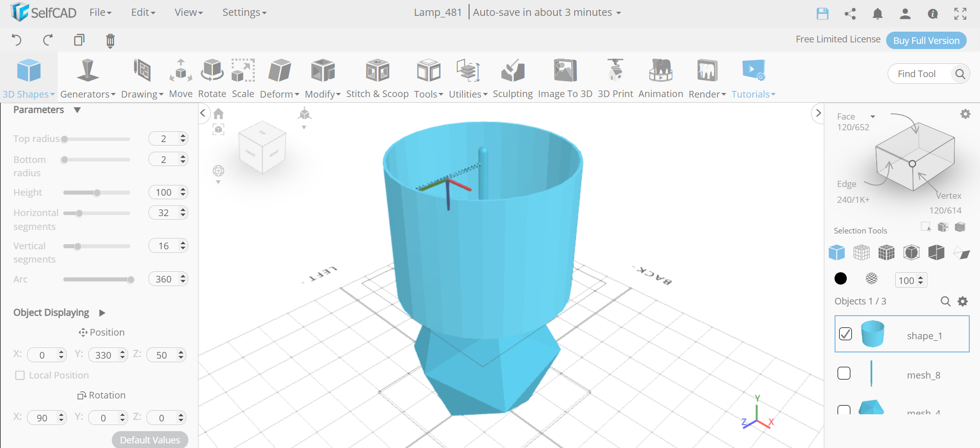The height and width of the screenshot is (448, 980).
Task: Select the Scale tool
Action: pos(243,78)
